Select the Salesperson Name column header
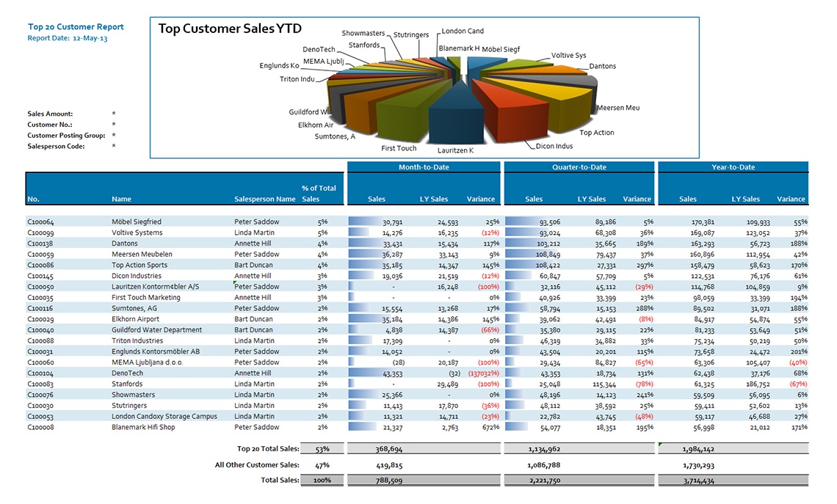Viewport: 837px width, 504px height. [x=265, y=199]
